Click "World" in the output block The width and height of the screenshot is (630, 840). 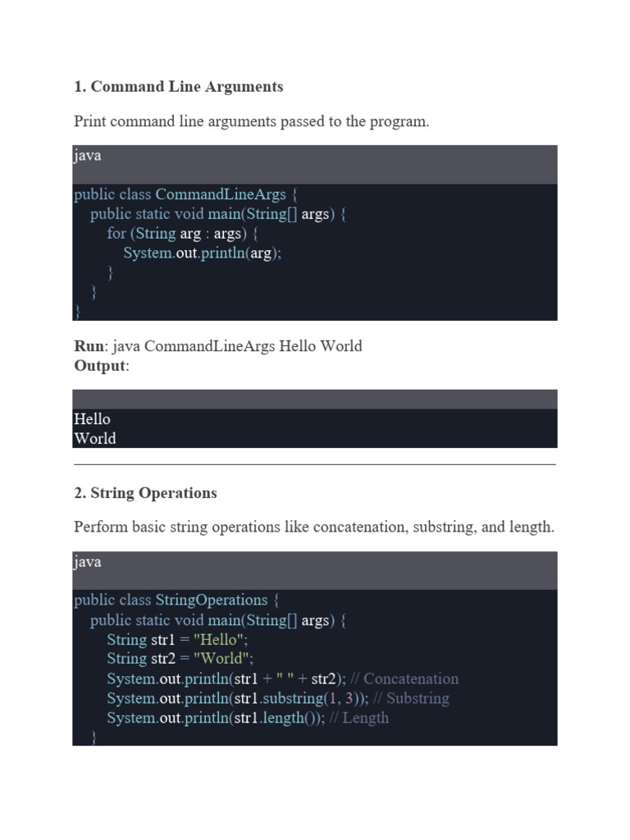(95, 438)
